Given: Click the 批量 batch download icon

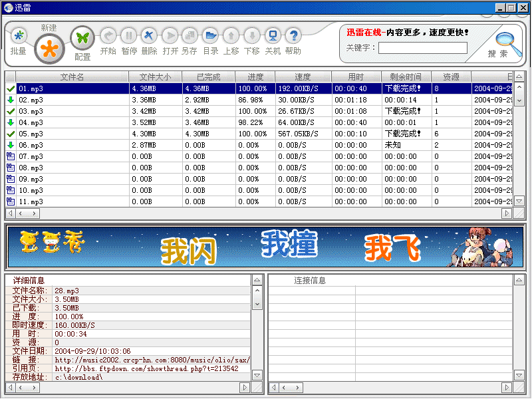Looking at the screenshot, I should pyautogui.click(x=19, y=36).
